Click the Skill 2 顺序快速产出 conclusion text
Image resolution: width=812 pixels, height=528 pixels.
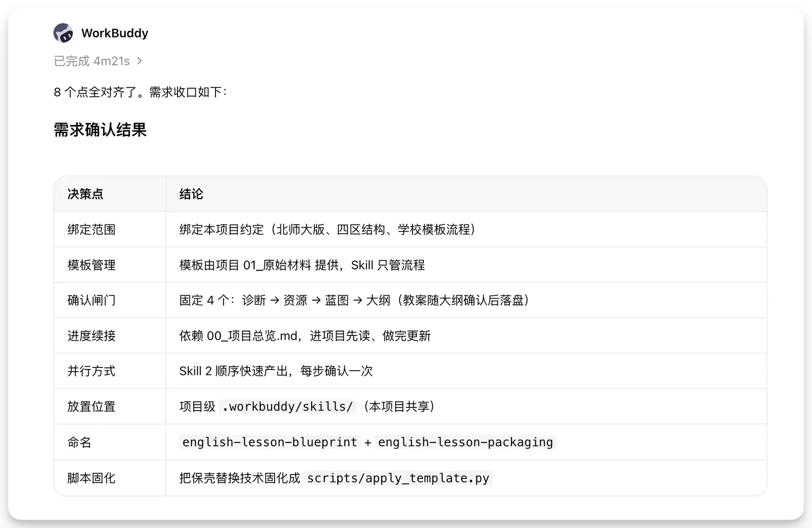pyautogui.click(x=276, y=371)
